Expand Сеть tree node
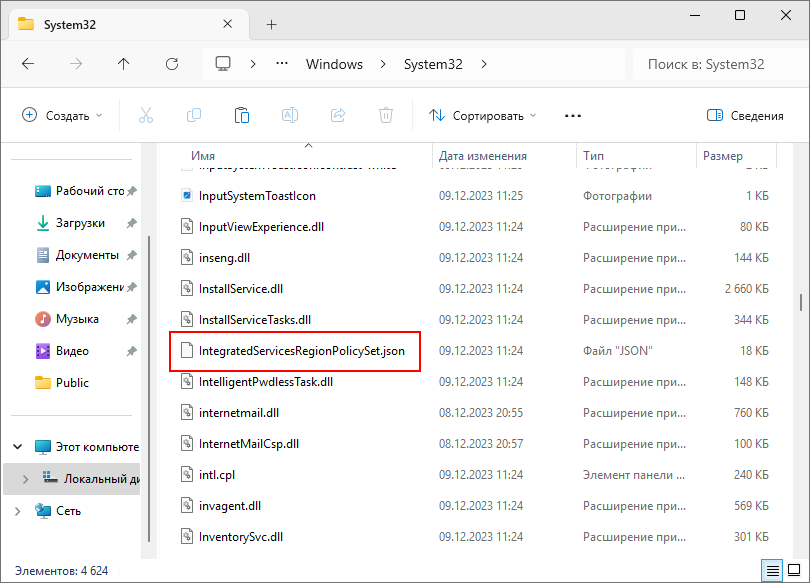810x583 pixels. tap(18, 511)
